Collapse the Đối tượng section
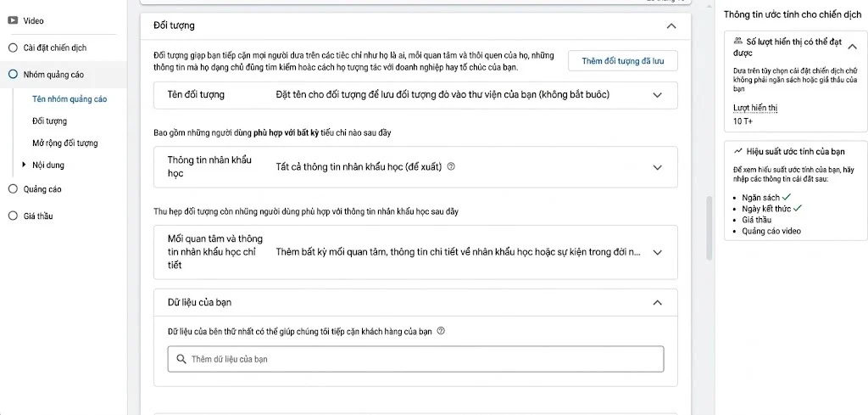The width and height of the screenshot is (868, 415). (671, 26)
